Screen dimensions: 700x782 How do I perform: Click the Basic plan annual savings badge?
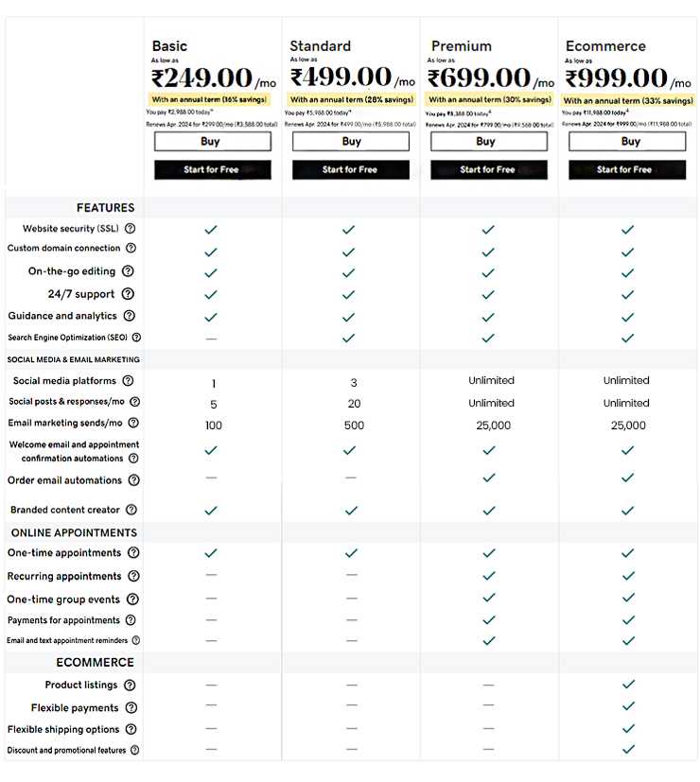point(212,98)
